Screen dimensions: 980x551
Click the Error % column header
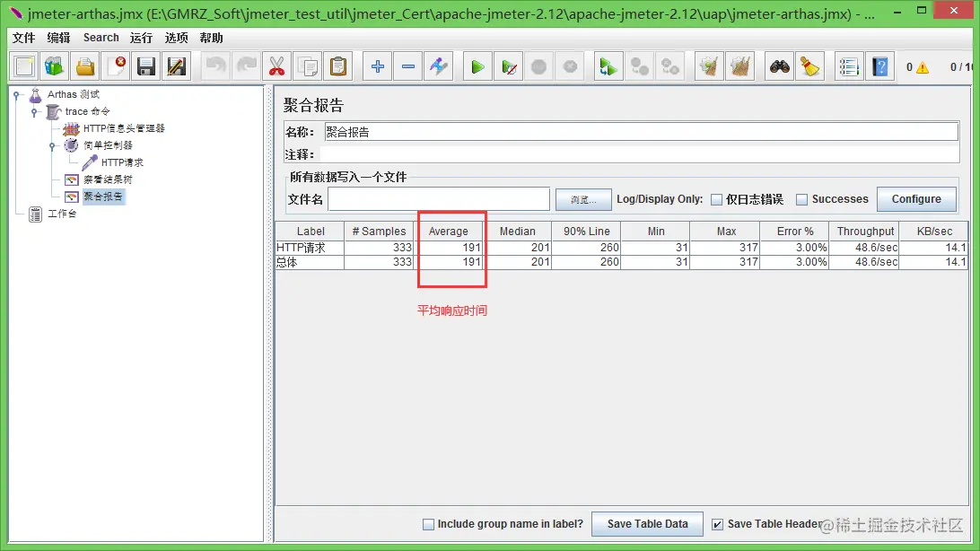[795, 232]
